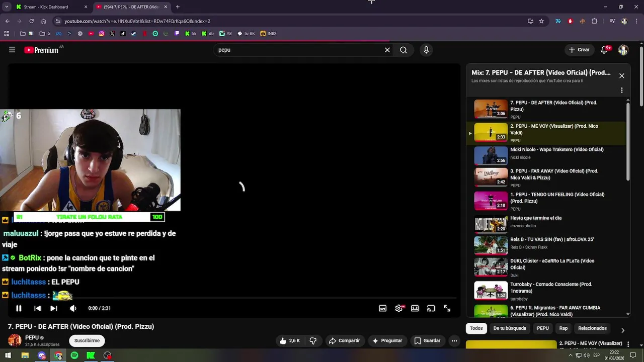This screenshot has height=362, width=644.
Task: Clear the search box with X
Action: [x=387, y=50]
